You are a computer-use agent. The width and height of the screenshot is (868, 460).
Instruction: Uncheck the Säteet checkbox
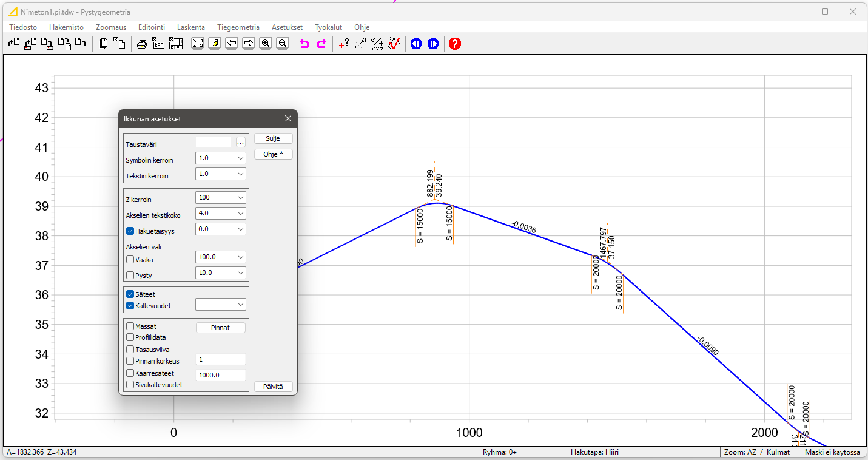click(x=130, y=294)
